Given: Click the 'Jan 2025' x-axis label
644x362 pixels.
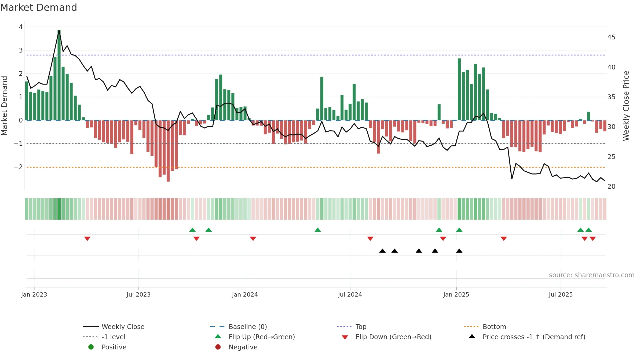Looking at the screenshot, I should coord(456,294).
